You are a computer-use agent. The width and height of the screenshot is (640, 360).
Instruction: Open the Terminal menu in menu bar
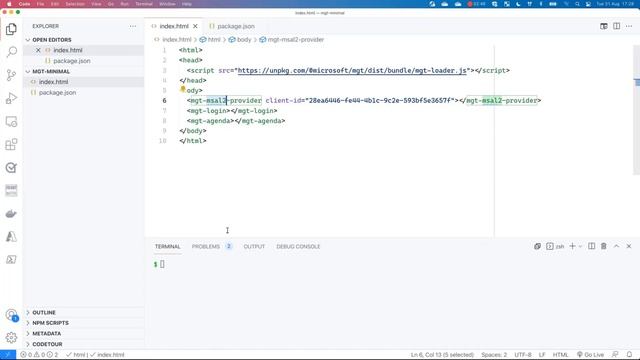[144, 4]
